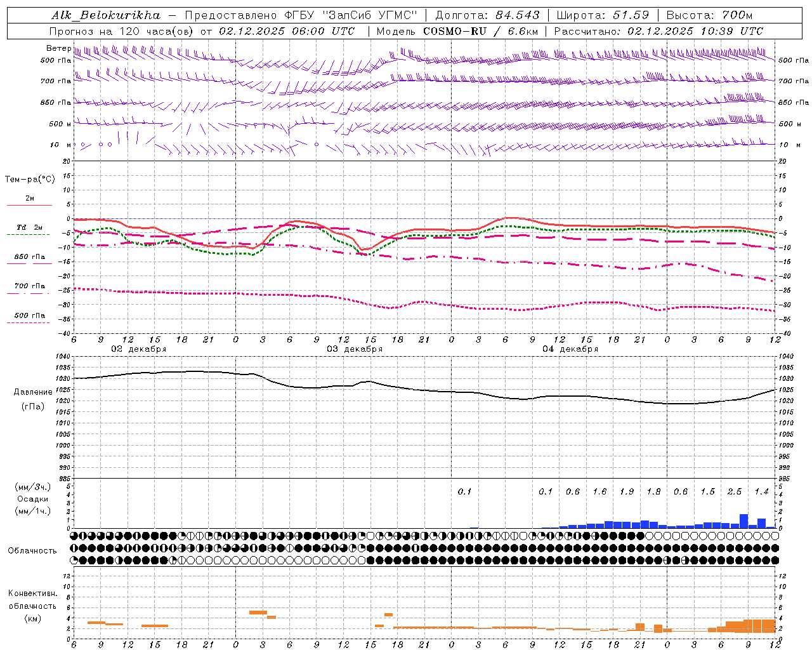Click the 1.6 precipitation value
The width and height of the screenshot is (812, 650).
point(599,492)
